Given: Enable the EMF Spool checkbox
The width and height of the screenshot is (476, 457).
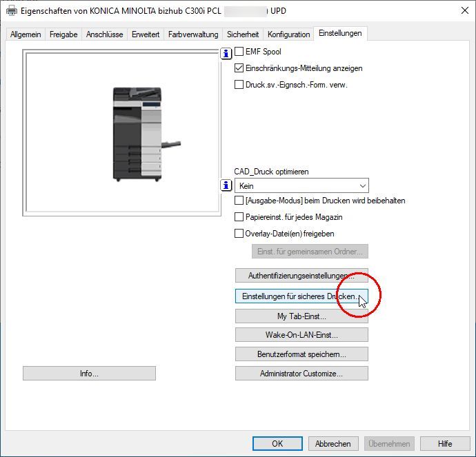Looking at the screenshot, I should 239,52.
